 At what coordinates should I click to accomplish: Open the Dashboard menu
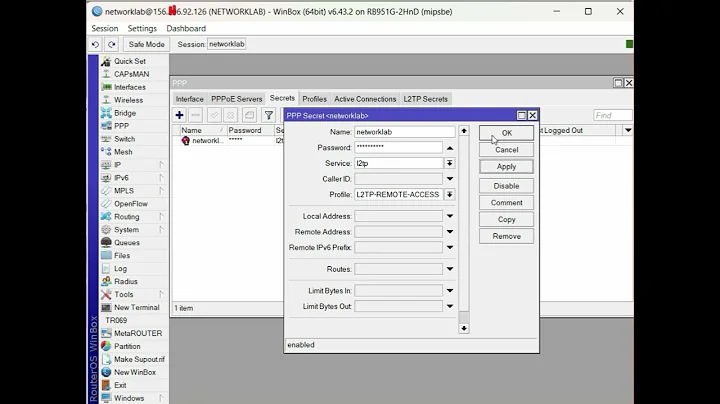point(186,28)
